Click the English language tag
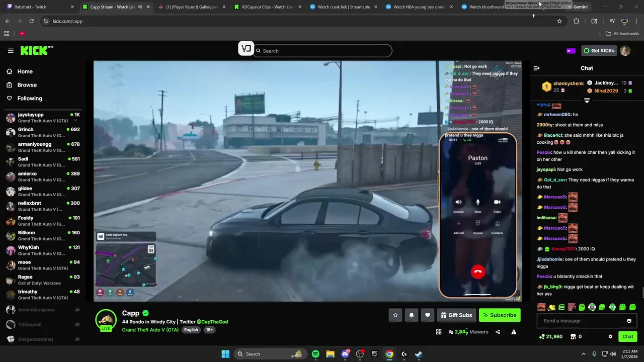The image size is (644, 362). point(191,330)
